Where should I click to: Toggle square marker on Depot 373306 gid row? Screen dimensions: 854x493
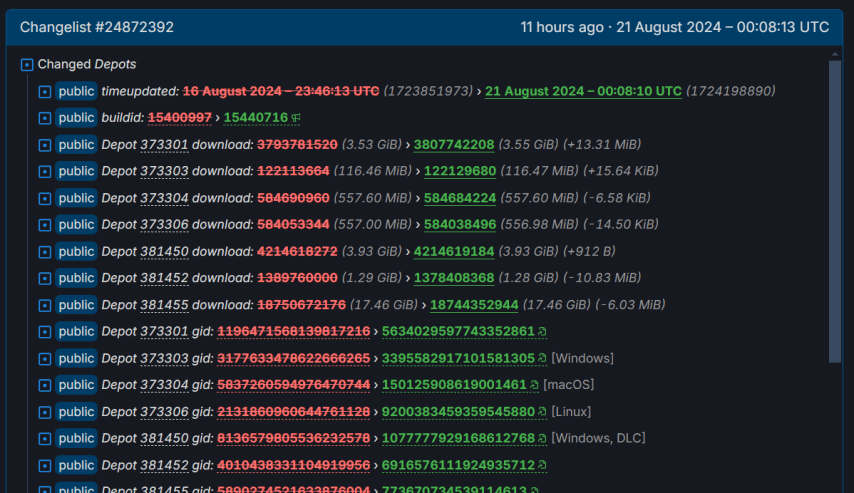[x=45, y=412]
